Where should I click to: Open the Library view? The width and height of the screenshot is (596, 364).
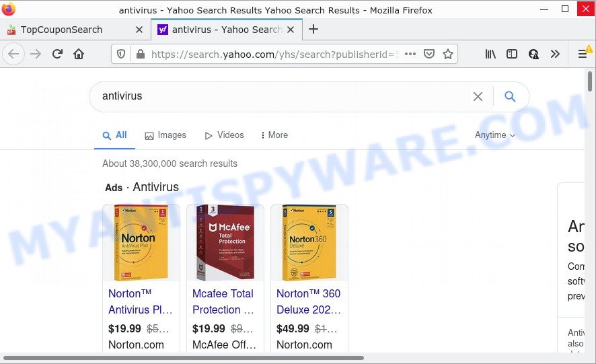(490, 54)
